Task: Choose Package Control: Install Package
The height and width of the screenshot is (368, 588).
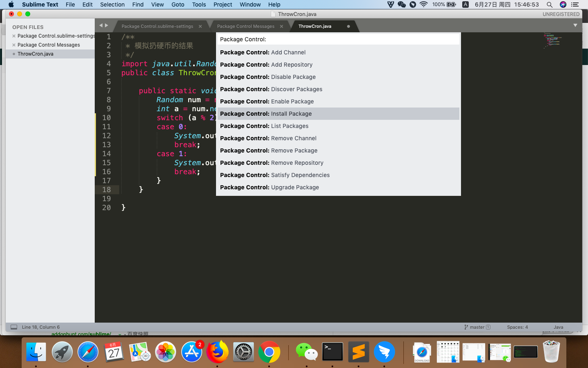Action: point(339,114)
